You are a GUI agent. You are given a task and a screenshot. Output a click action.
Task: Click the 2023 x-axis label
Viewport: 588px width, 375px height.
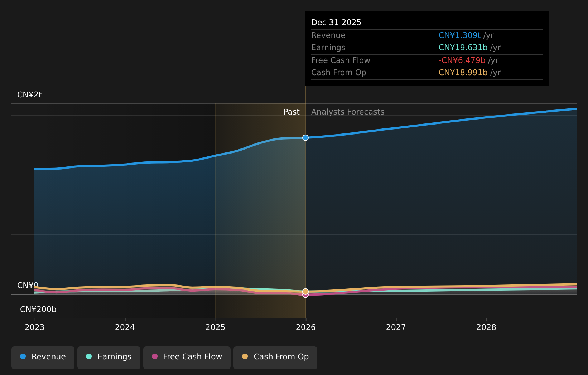click(35, 327)
